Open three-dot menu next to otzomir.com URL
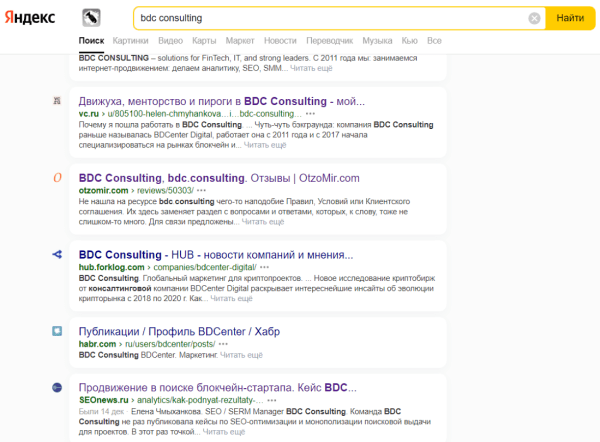 pyautogui.click(x=202, y=190)
